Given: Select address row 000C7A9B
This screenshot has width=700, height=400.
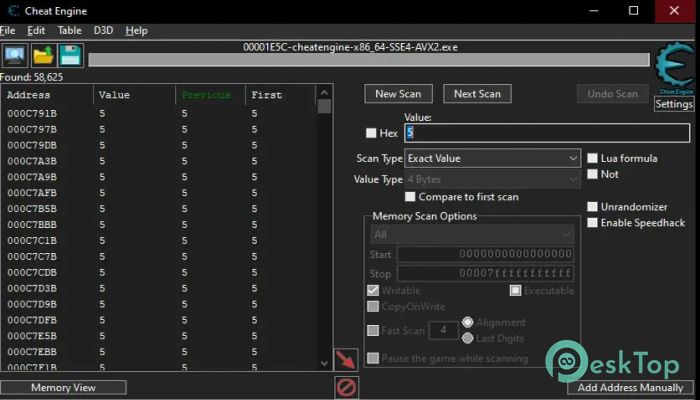Looking at the screenshot, I should [159, 177].
